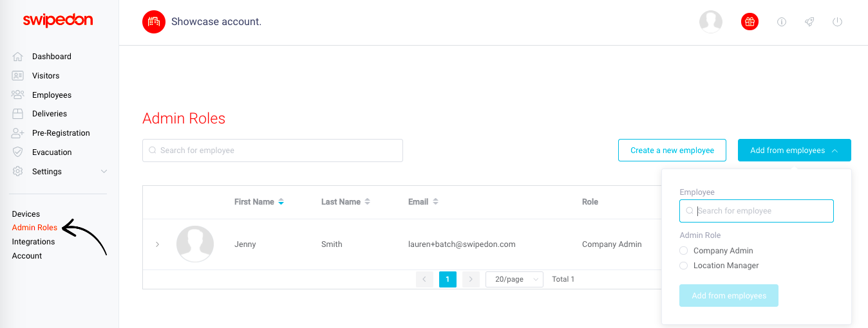The image size is (868, 328).
Task: Click the Dashboard house icon
Action: [18, 57]
